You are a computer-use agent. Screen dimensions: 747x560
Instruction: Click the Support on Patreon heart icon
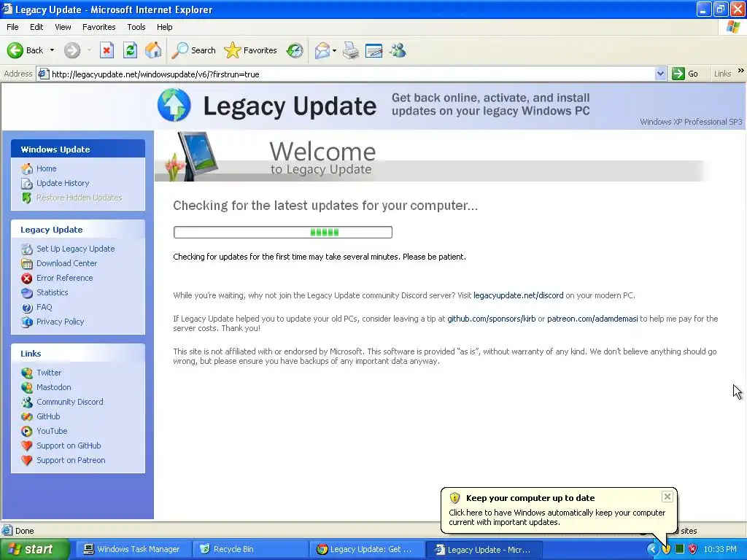pyautogui.click(x=27, y=461)
